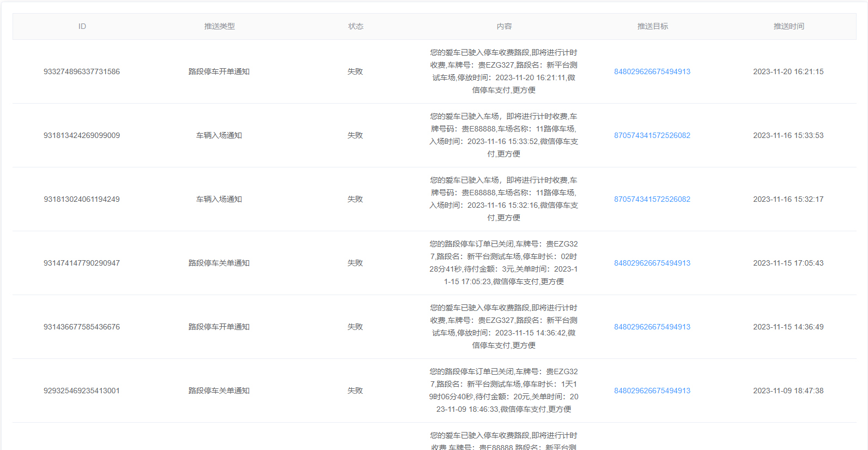Click the 推送类型 column header
This screenshot has width=868, height=450.
[219, 26]
